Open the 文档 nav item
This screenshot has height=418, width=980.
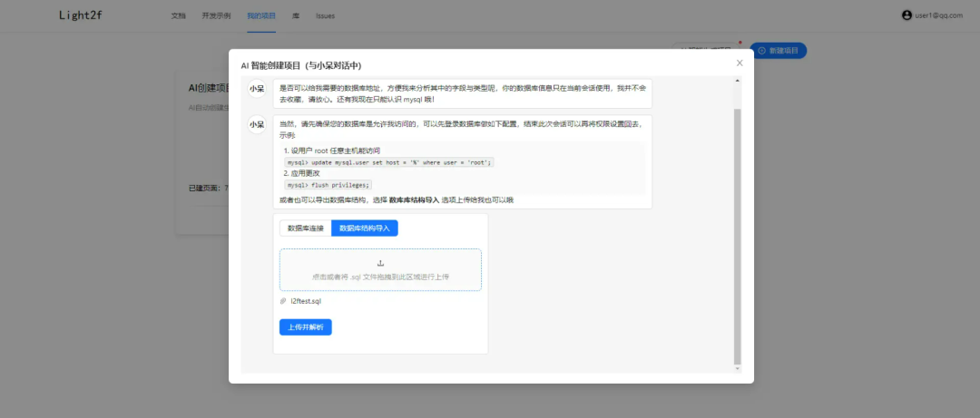pos(178,15)
